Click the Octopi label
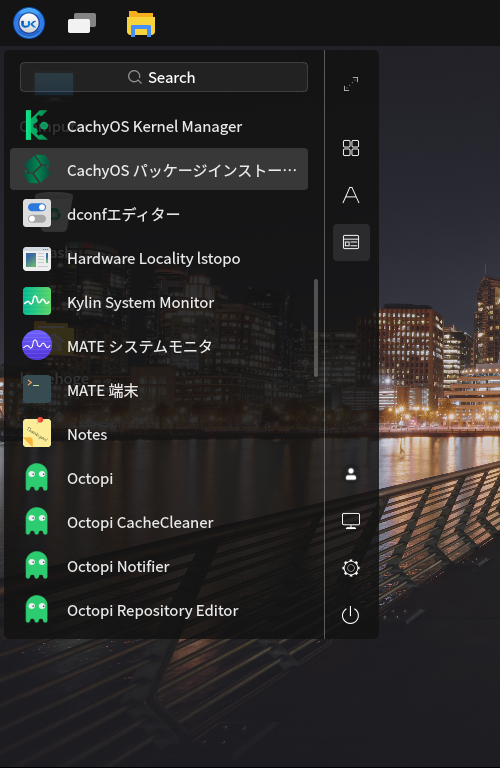The height and width of the screenshot is (768, 500). click(90, 479)
